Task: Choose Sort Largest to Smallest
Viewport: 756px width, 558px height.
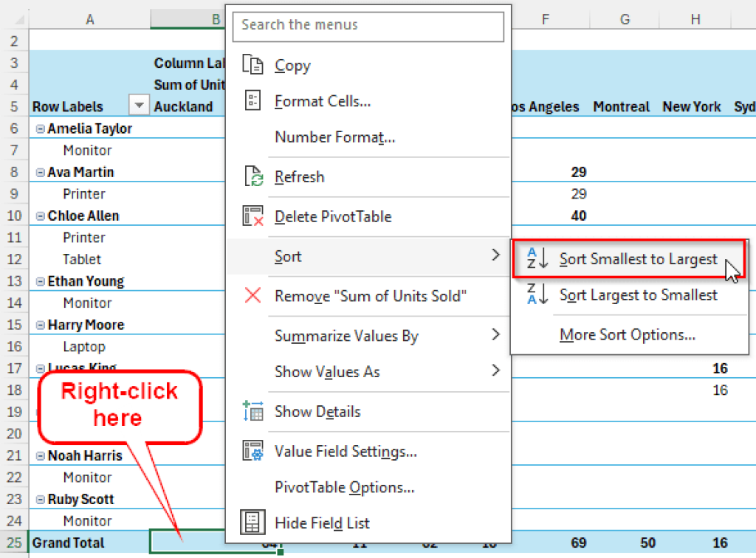Action: point(639,294)
